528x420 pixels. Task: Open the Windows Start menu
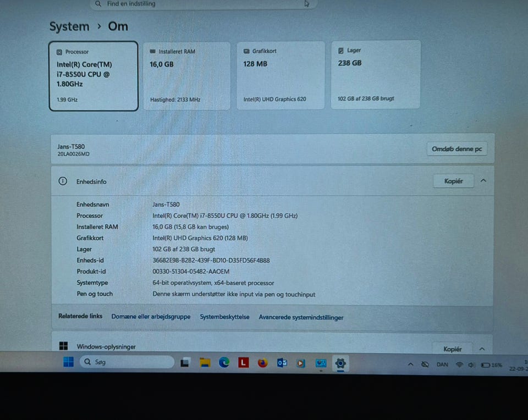pos(68,362)
